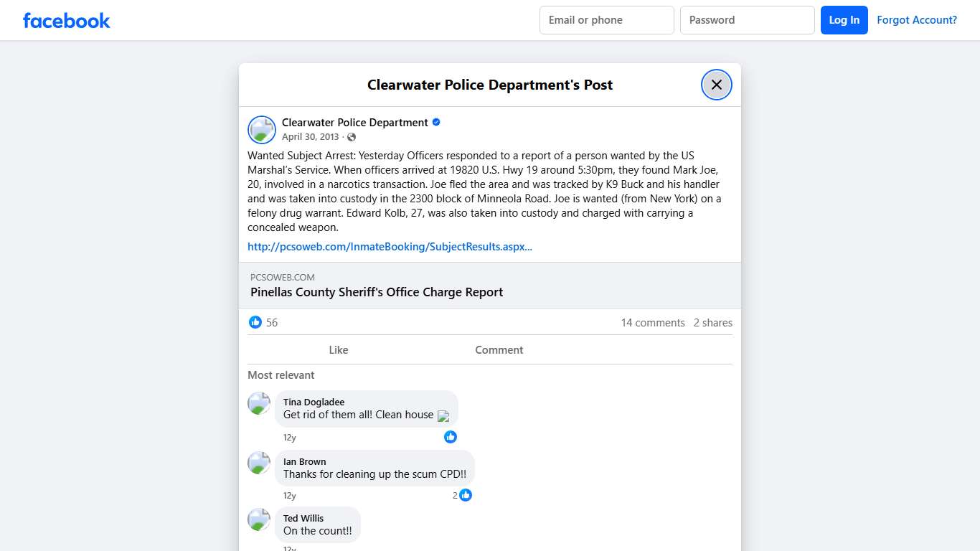Open the broken image icon in Tina's comment

[443, 416]
